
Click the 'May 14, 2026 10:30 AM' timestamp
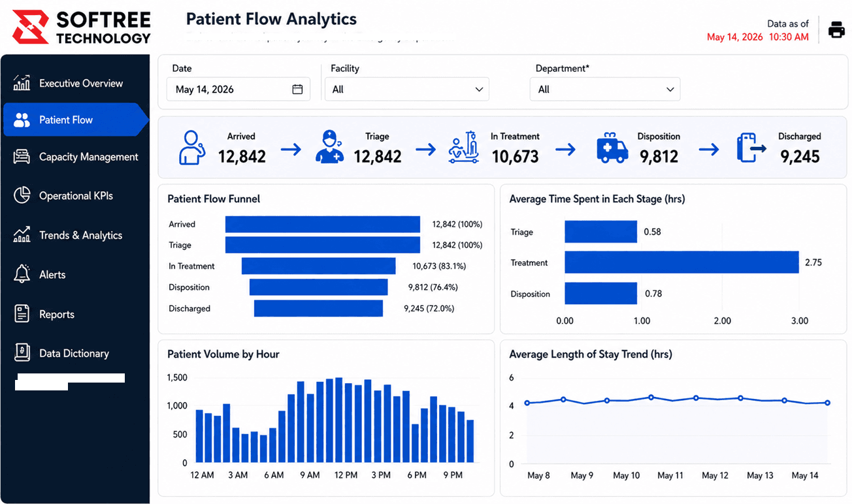point(758,37)
